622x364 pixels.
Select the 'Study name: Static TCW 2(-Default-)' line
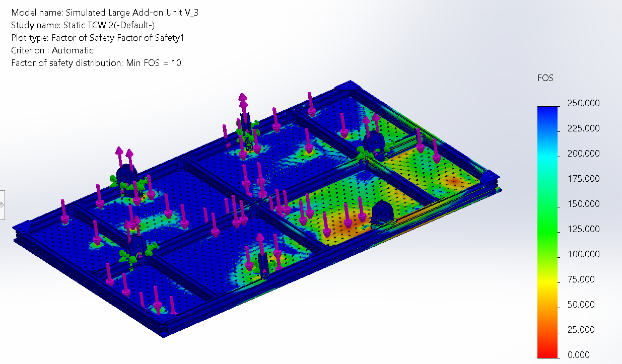tap(83, 25)
